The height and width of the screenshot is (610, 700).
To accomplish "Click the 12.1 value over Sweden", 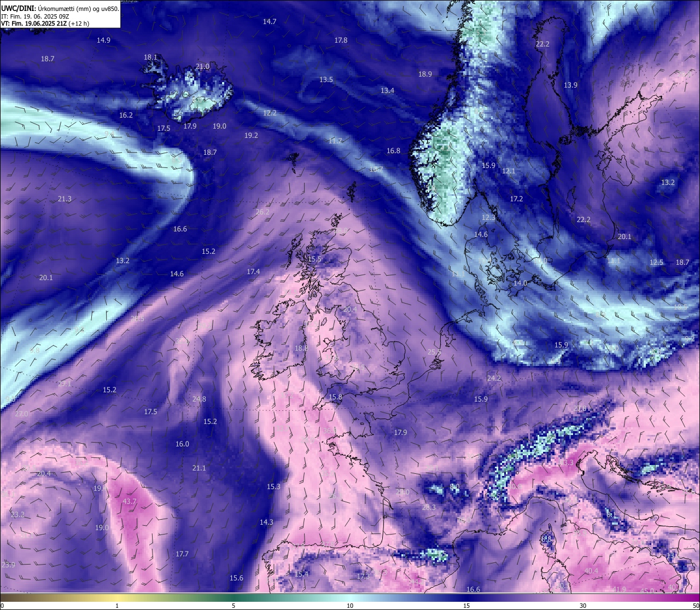I will point(509,171).
